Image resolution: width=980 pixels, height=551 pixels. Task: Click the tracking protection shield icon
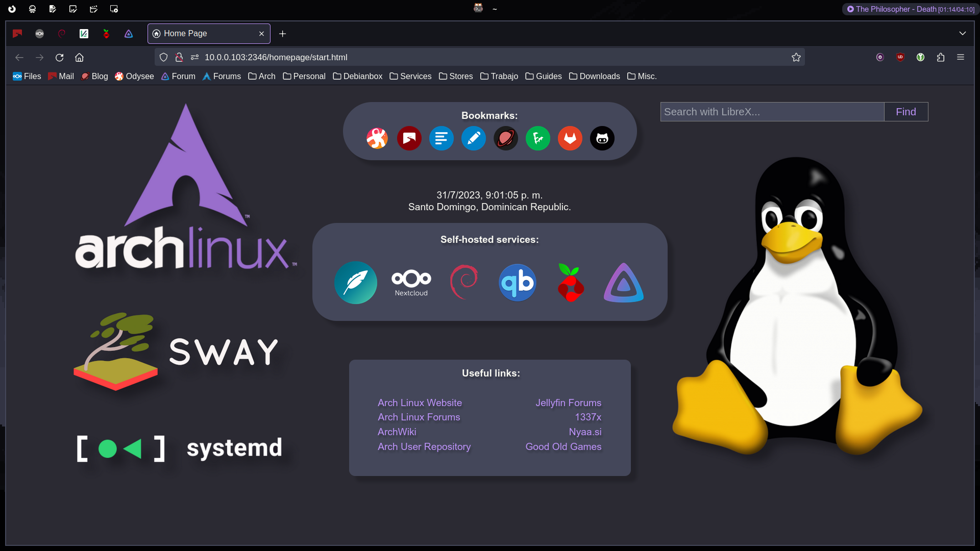point(163,57)
